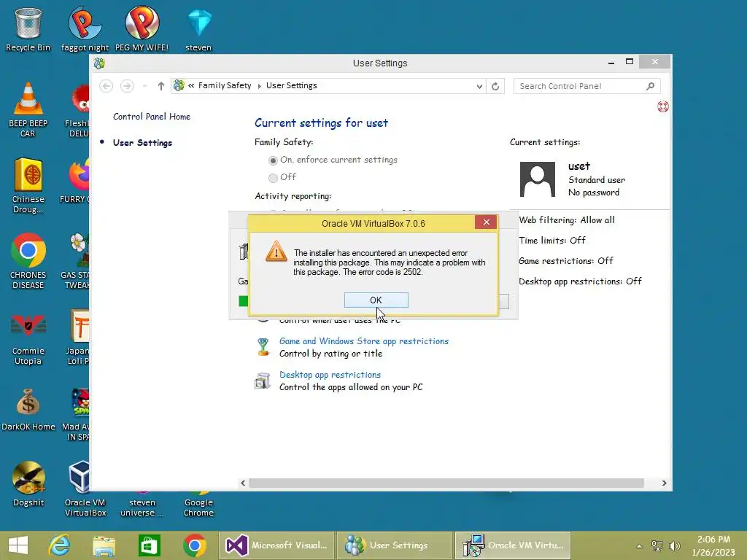The width and height of the screenshot is (747, 560).
Task: Switch to Microsoft Visual Studio taskbar item
Action: [276, 545]
